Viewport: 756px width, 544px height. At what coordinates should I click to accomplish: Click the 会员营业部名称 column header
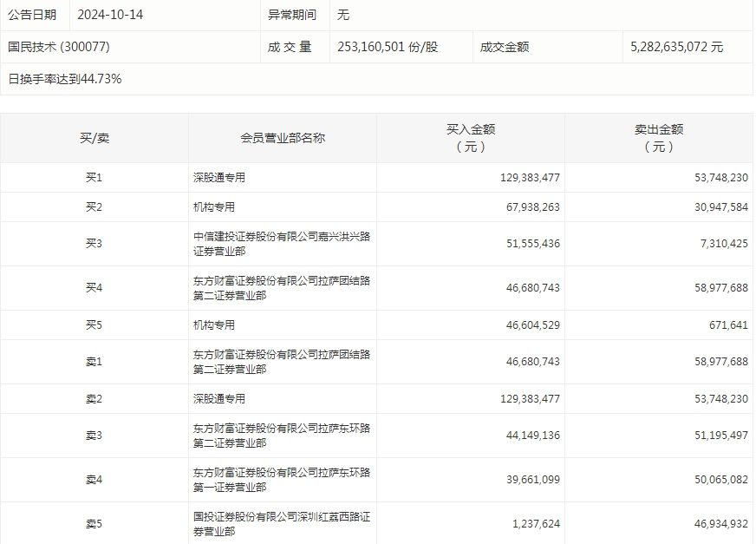click(x=283, y=138)
